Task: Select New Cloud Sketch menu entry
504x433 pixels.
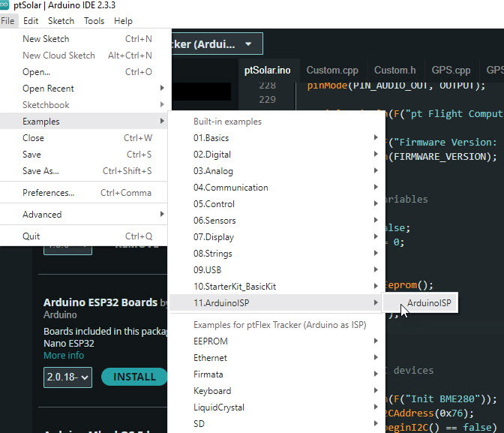Action: coord(83,56)
